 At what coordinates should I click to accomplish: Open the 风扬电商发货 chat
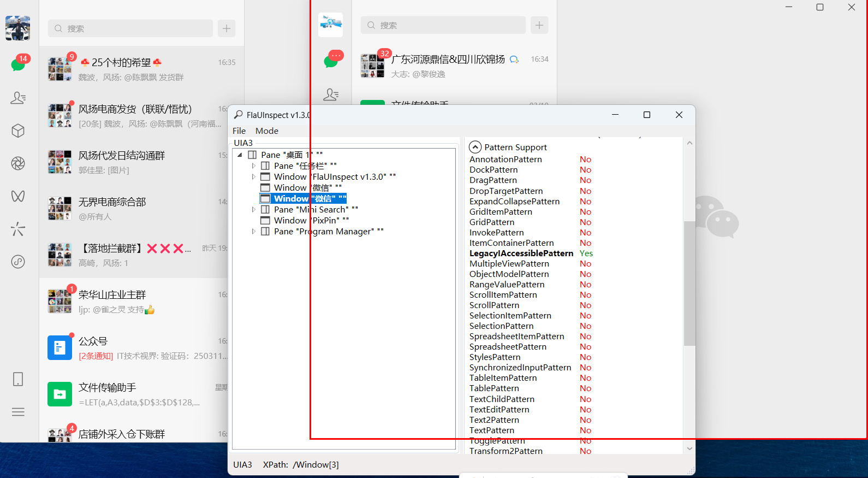point(142,115)
